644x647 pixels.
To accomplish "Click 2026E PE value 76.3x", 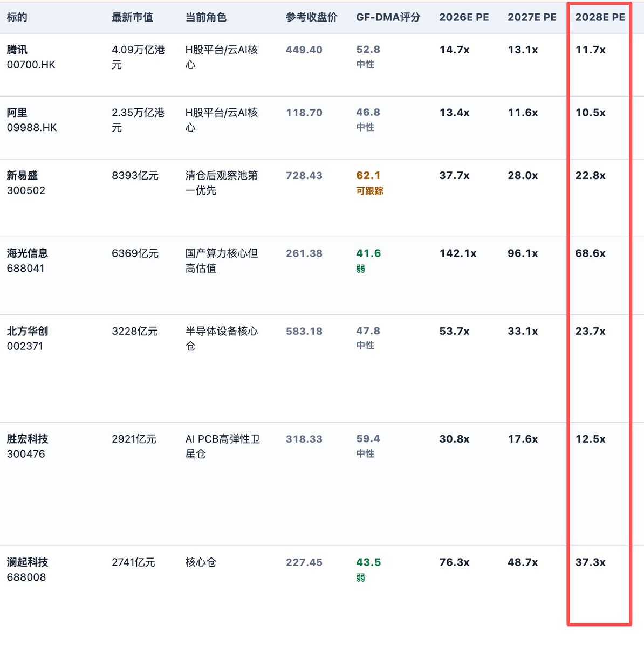I will [454, 562].
